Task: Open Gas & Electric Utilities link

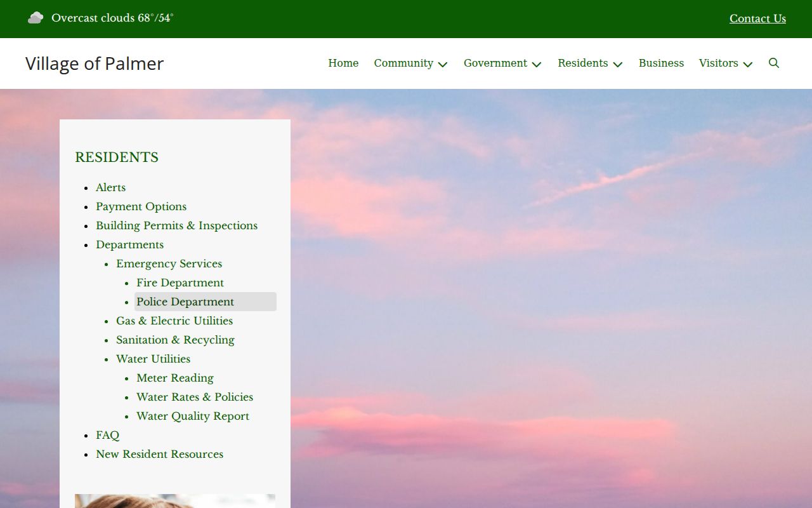Action: (174, 321)
